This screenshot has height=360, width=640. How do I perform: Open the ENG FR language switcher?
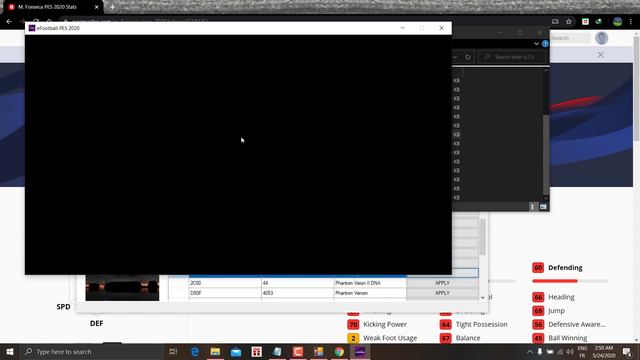582,351
